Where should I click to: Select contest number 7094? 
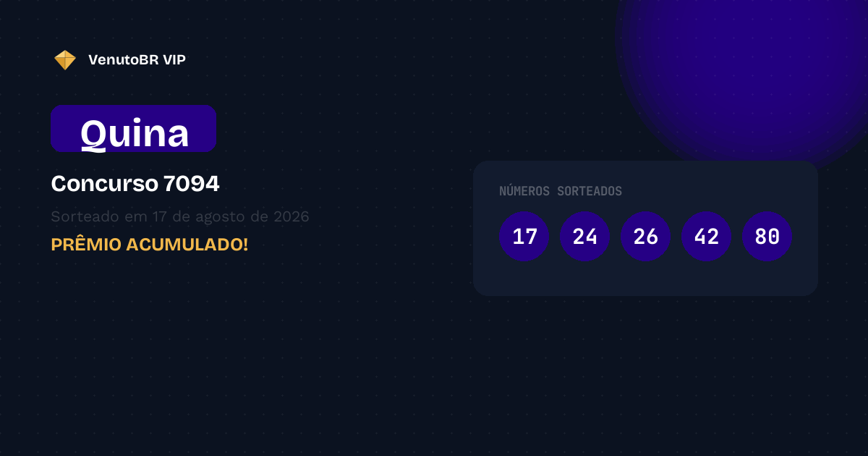(x=192, y=184)
